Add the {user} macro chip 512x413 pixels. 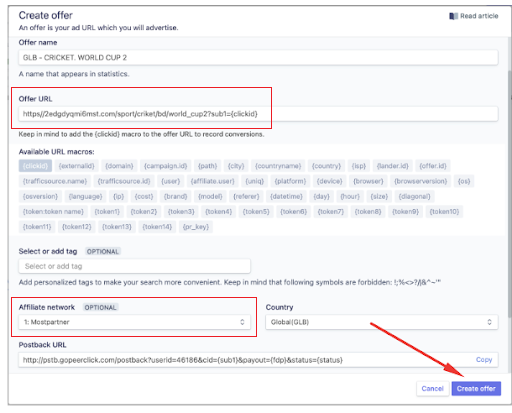(171, 181)
